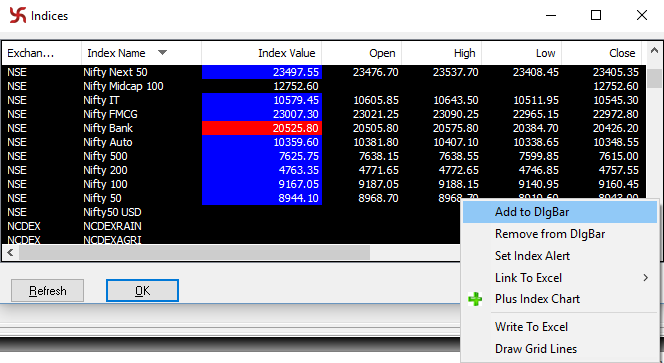The image size is (664, 363).
Task: Click the Refresh button
Action: [x=47, y=291]
